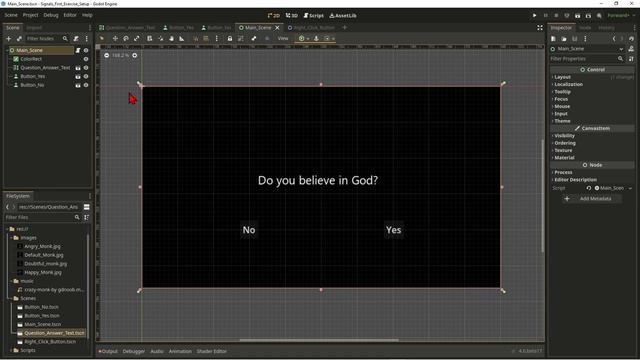The height and width of the screenshot is (360, 640).
Task: Click the save resource icon in Inspector
Action: 574,39
